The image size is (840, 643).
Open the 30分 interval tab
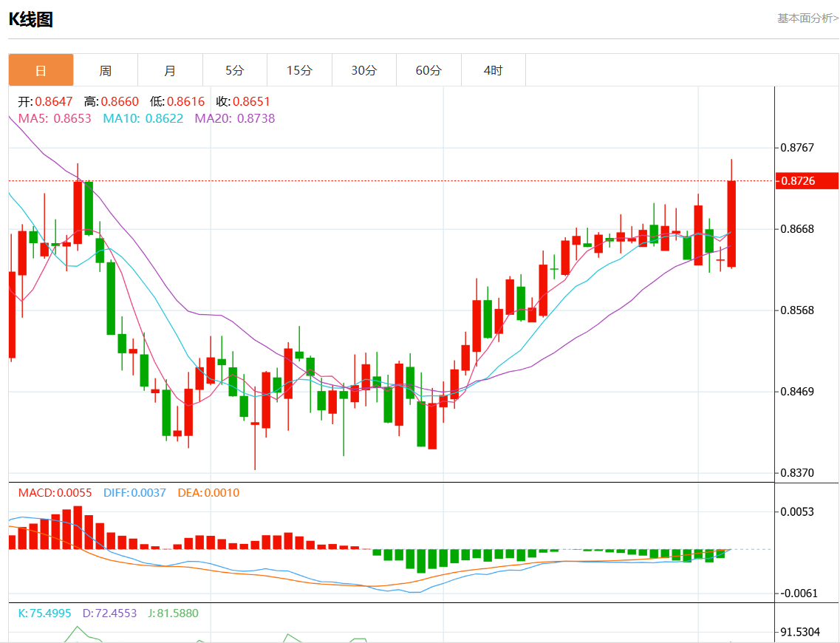pyautogui.click(x=363, y=70)
